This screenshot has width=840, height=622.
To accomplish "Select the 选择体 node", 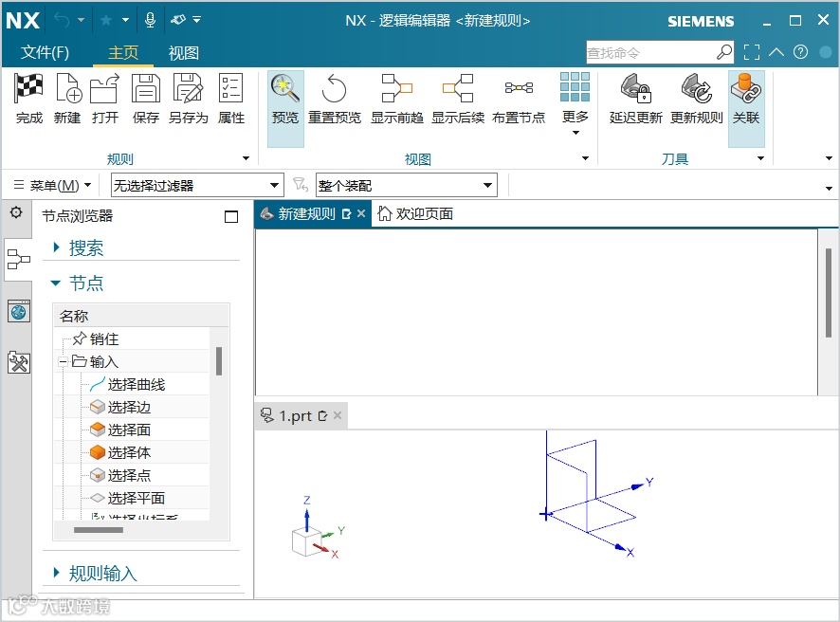I will click(129, 452).
